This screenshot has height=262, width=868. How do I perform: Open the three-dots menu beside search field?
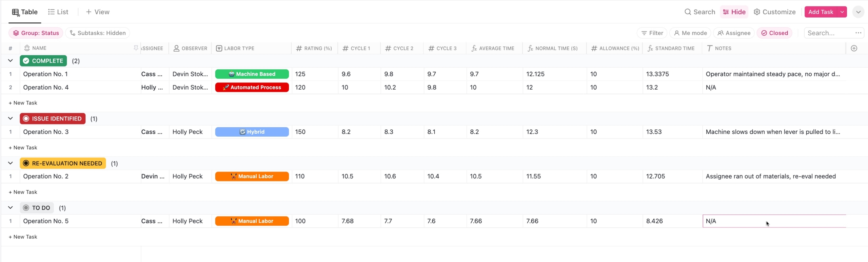click(858, 33)
